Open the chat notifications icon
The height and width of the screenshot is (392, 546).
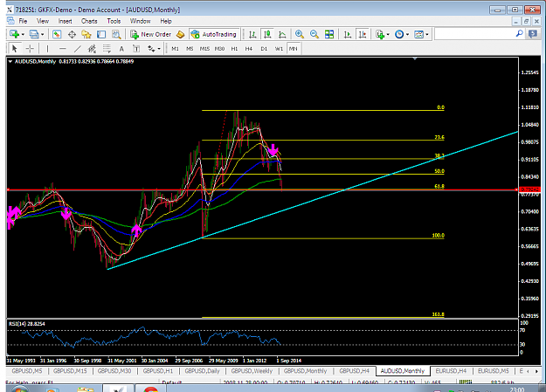[x=533, y=34]
